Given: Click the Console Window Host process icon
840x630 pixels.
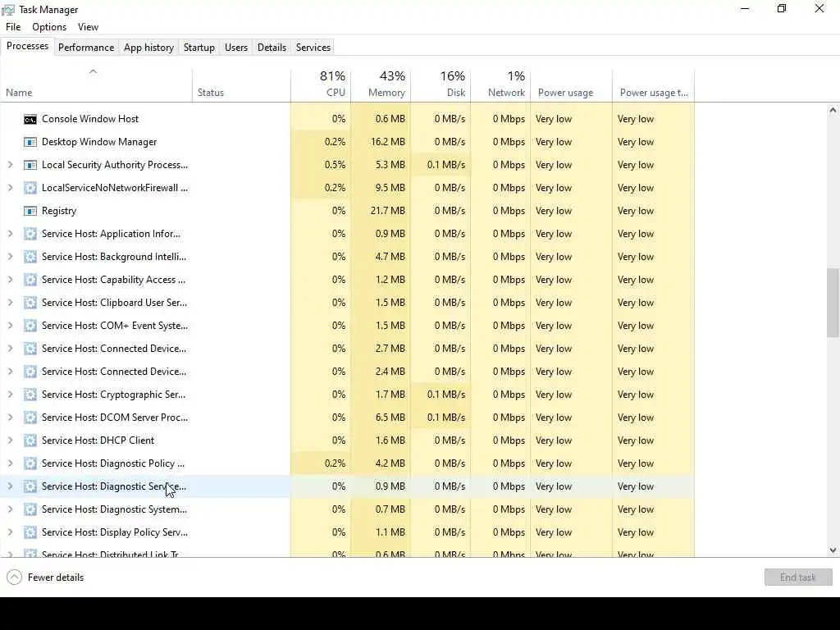Looking at the screenshot, I should point(30,119).
